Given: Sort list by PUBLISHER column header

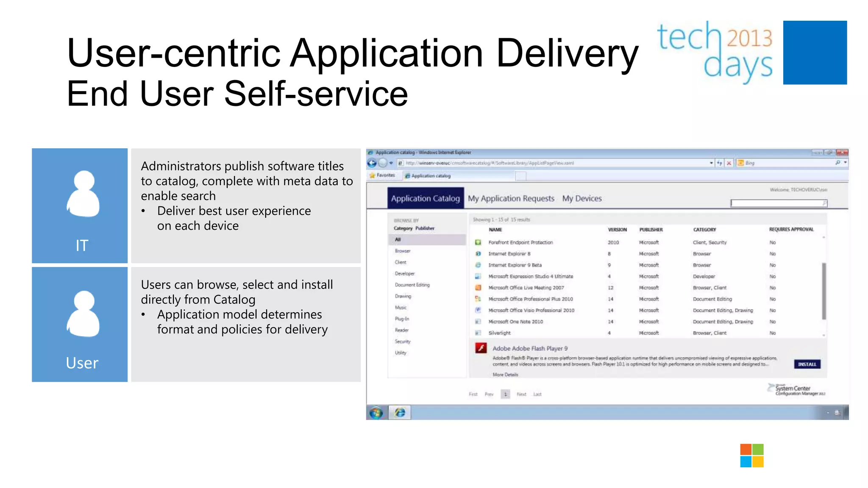Looking at the screenshot, I should pos(651,230).
